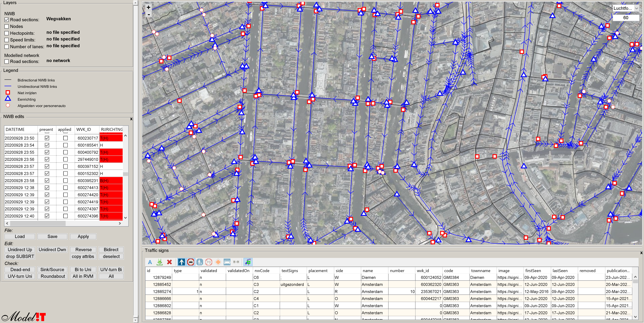Image resolution: width=644 pixels, height=323 pixels.
Task: Toggle the 70 speed limit sign filter
Action: tap(209, 262)
